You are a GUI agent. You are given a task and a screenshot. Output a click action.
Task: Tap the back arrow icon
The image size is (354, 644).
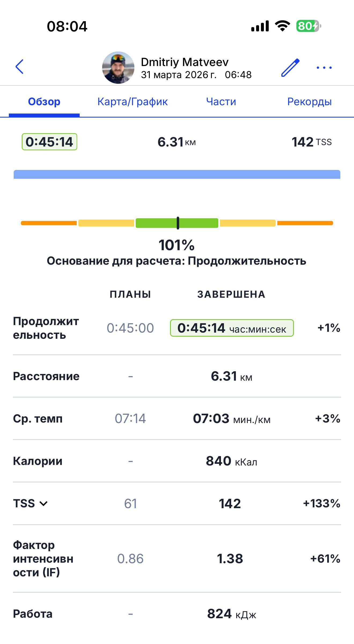[20, 67]
